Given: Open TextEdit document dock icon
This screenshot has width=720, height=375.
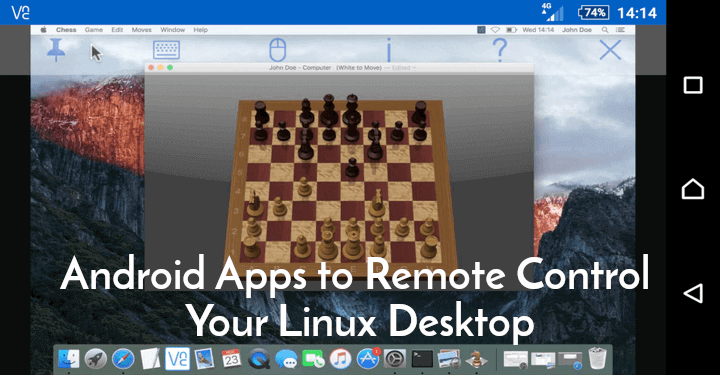Looking at the screenshot, I should coord(150,359).
